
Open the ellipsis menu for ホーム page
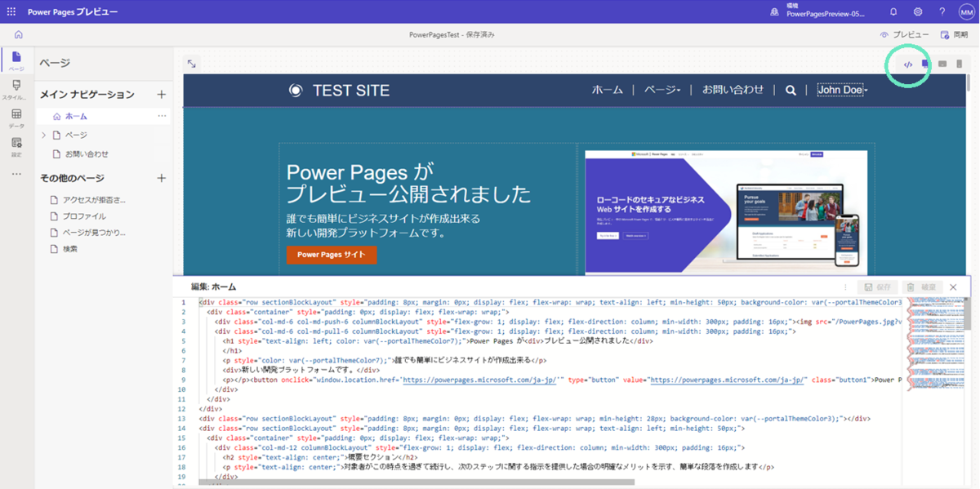click(162, 116)
